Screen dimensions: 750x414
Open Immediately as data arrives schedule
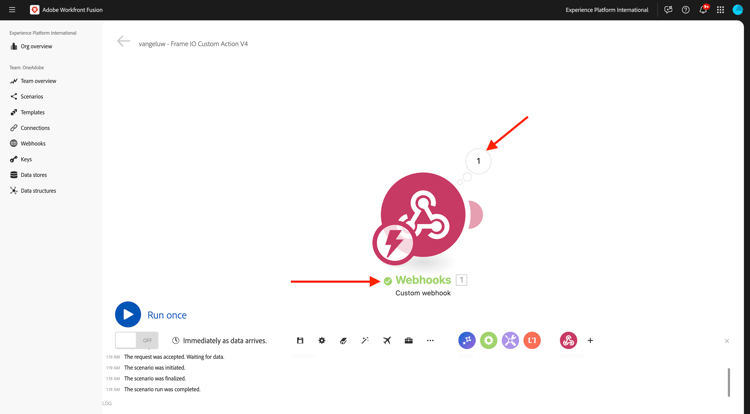coord(220,340)
